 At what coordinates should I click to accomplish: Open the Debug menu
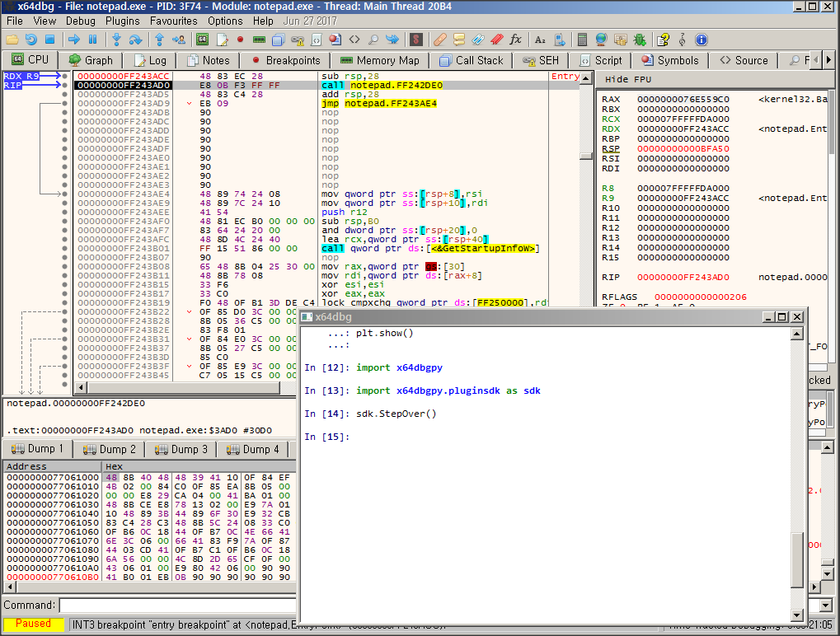(80, 21)
